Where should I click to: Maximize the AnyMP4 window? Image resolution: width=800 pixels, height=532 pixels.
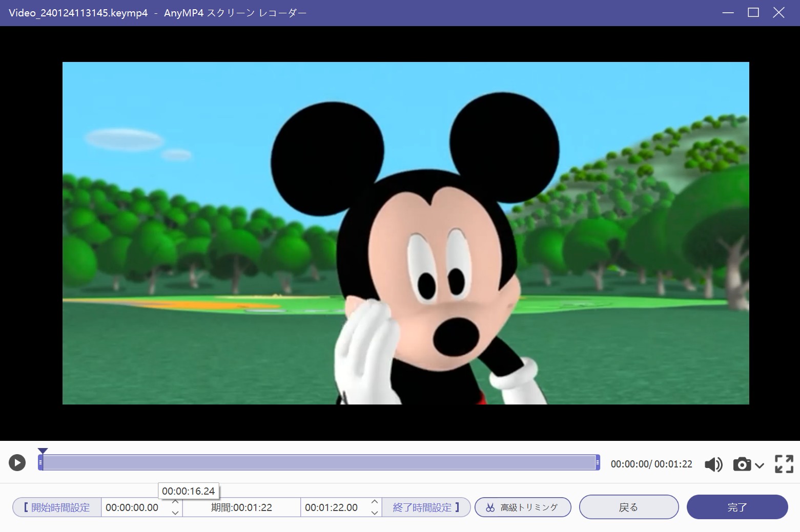(753, 13)
